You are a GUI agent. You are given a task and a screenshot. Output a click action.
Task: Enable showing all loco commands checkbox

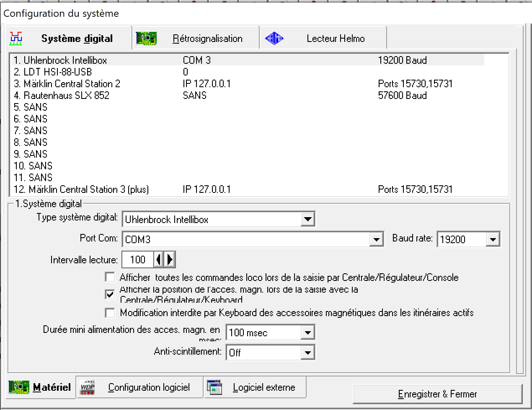[110, 277]
